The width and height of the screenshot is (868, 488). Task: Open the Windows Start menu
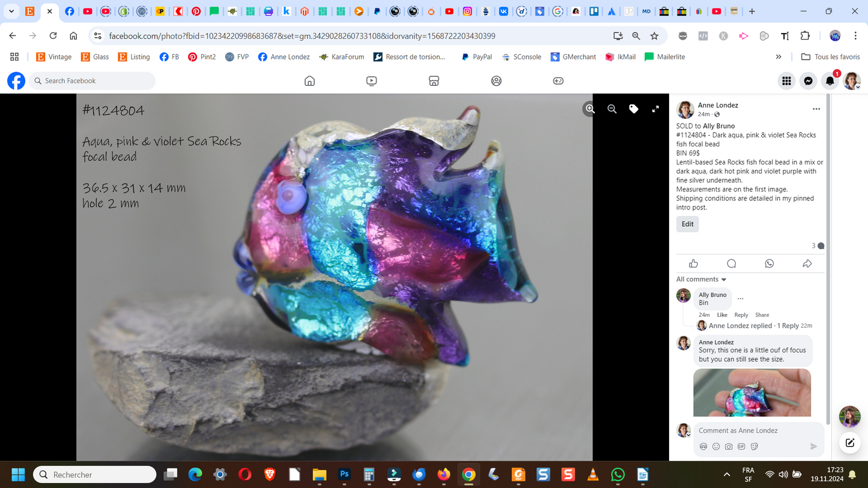click(18, 475)
